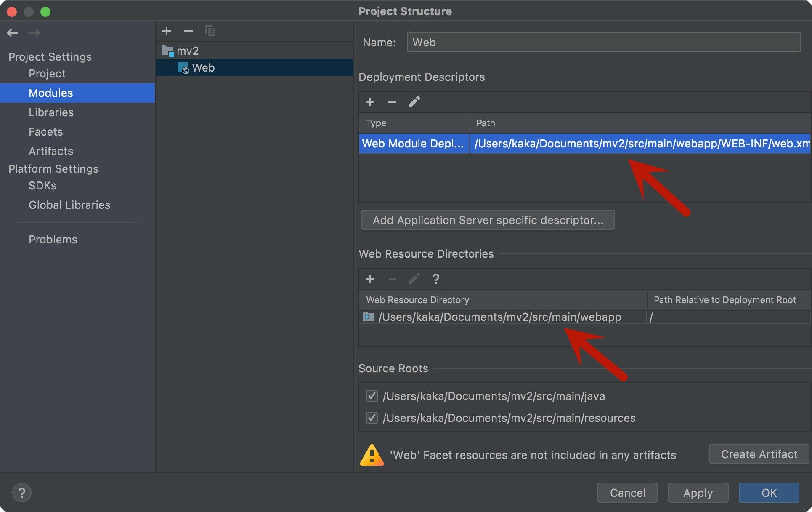The image size is (812, 512).
Task: Add a web resource directory
Action: (370, 279)
